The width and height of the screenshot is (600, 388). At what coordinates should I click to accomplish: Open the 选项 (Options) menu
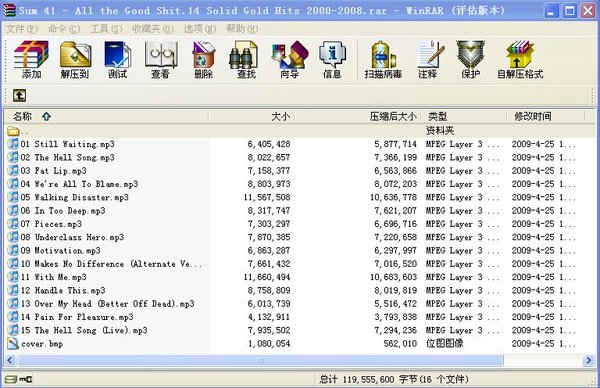pos(199,29)
